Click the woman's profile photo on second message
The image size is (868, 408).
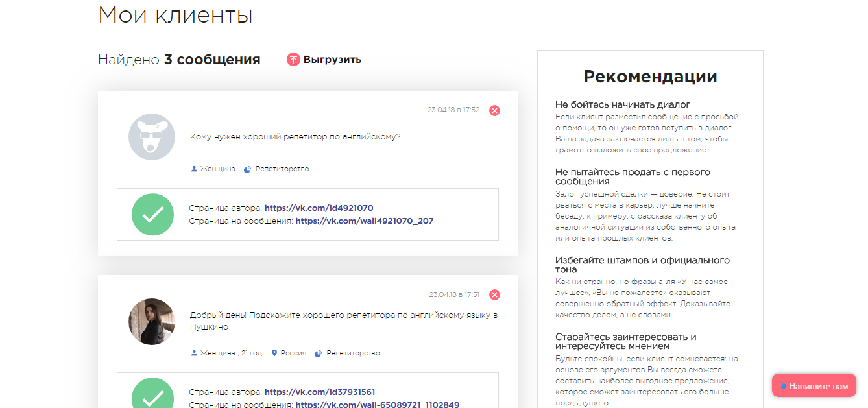(151, 322)
